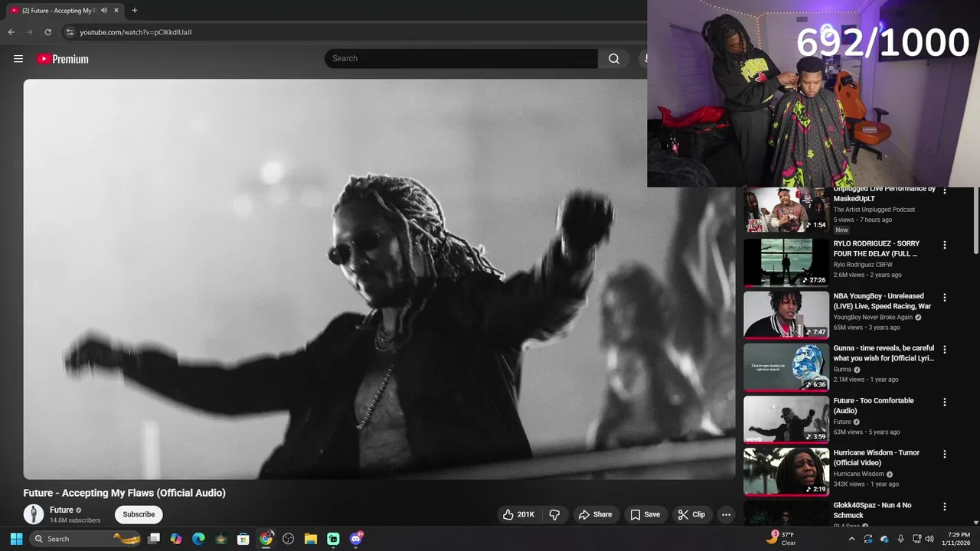Open Hurricane Wisdom - Tumor video

coord(786,471)
